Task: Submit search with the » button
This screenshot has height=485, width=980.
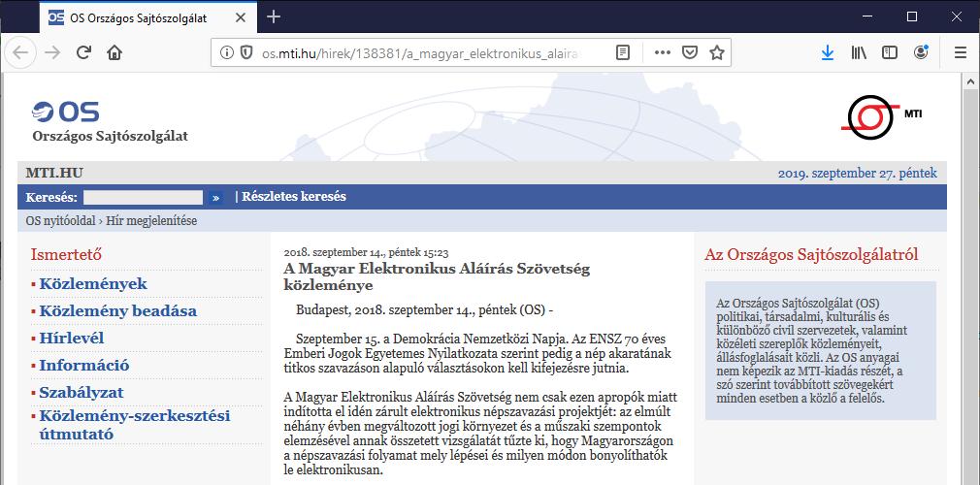Action: (x=215, y=198)
